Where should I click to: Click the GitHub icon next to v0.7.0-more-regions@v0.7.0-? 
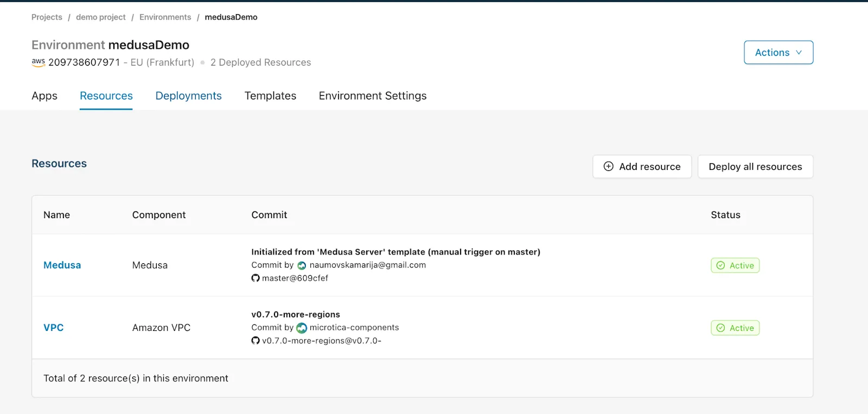[256, 341]
